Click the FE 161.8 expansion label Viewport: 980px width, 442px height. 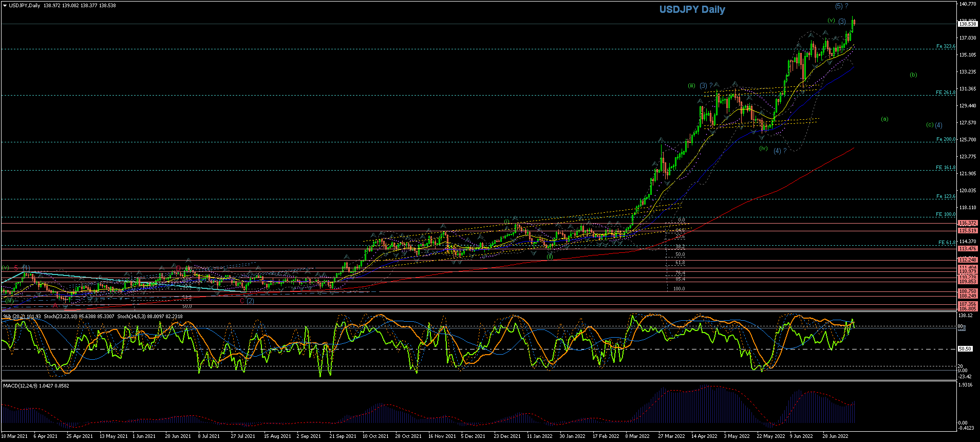click(x=946, y=168)
